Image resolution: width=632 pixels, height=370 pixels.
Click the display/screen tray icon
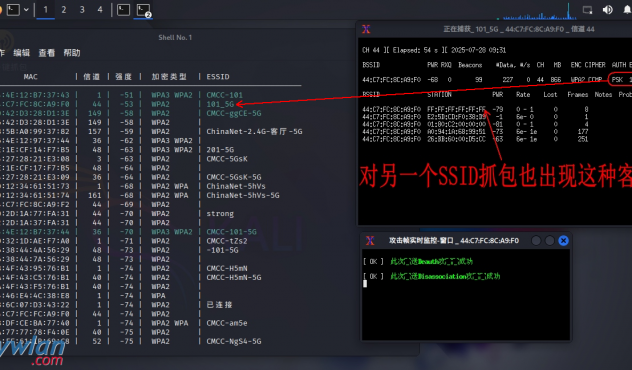click(587, 10)
